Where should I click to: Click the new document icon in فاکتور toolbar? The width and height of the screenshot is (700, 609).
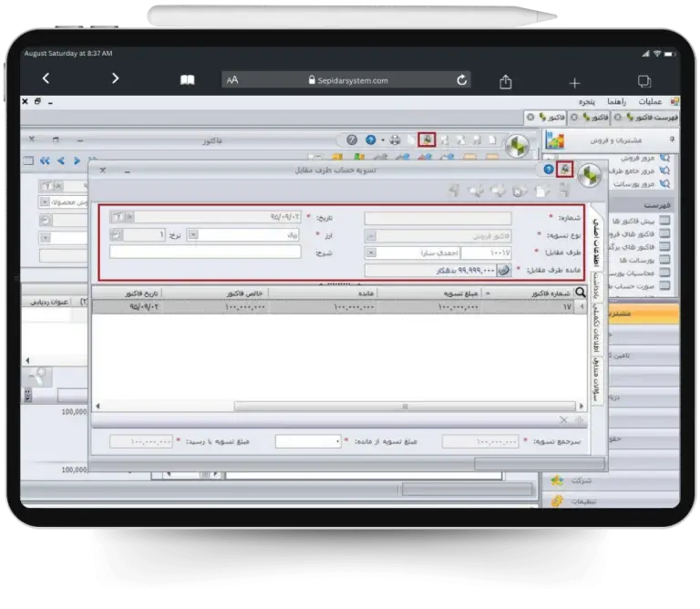click(x=492, y=140)
